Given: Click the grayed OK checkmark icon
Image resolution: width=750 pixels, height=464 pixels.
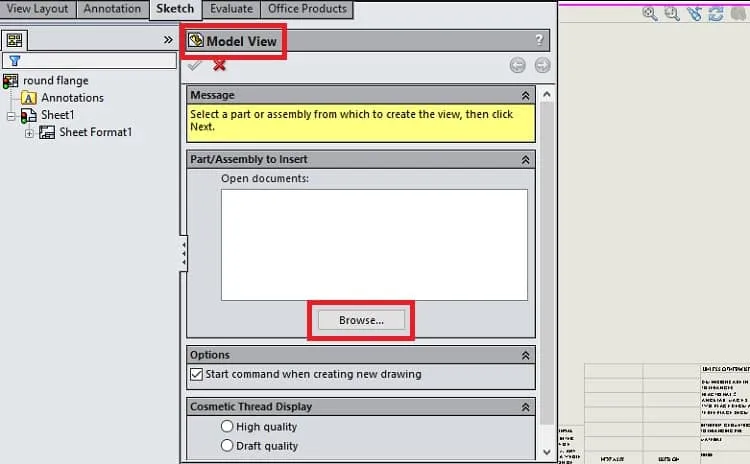Looking at the screenshot, I should 194,65.
